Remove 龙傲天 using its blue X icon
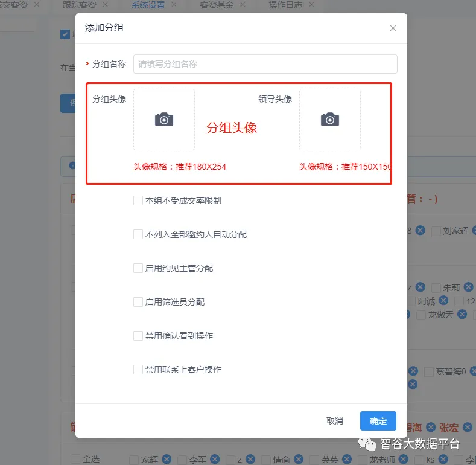The height and width of the screenshot is (465, 476). click(462, 314)
